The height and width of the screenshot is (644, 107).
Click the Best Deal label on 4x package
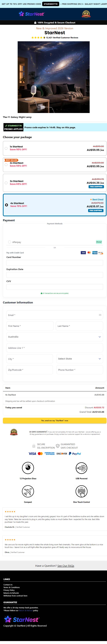pyautogui.click(x=97, y=199)
